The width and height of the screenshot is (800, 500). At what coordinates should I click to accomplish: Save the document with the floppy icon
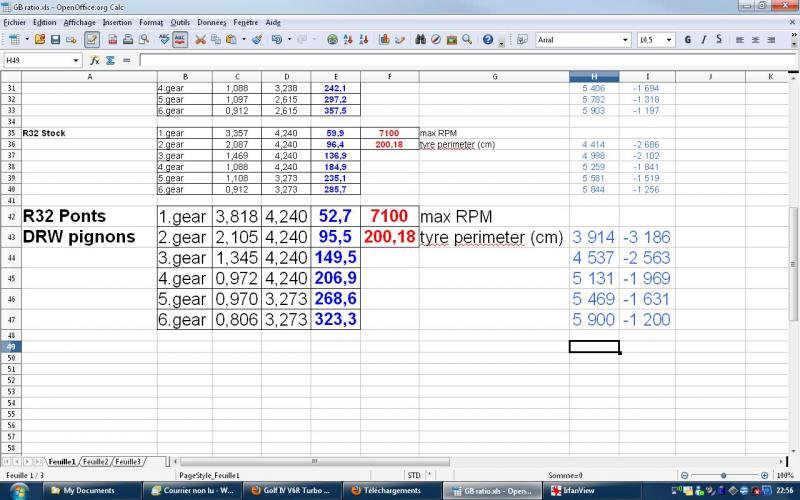pos(56,39)
